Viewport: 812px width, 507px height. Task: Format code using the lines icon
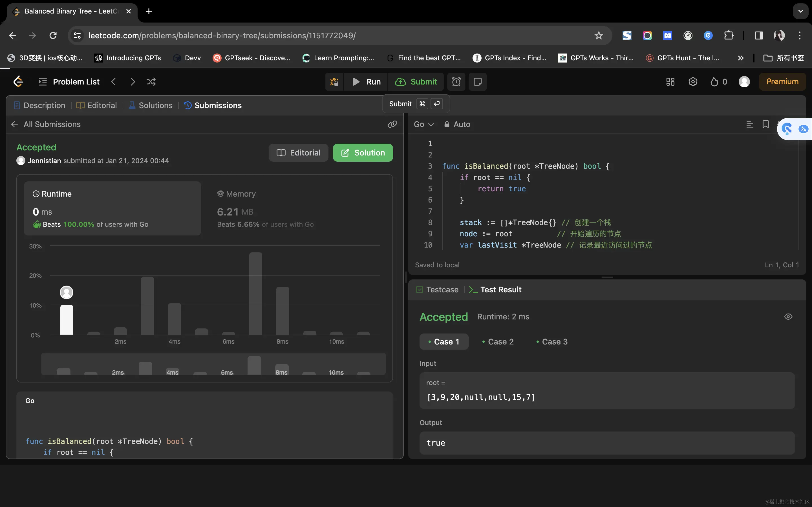(x=750, y=124)
